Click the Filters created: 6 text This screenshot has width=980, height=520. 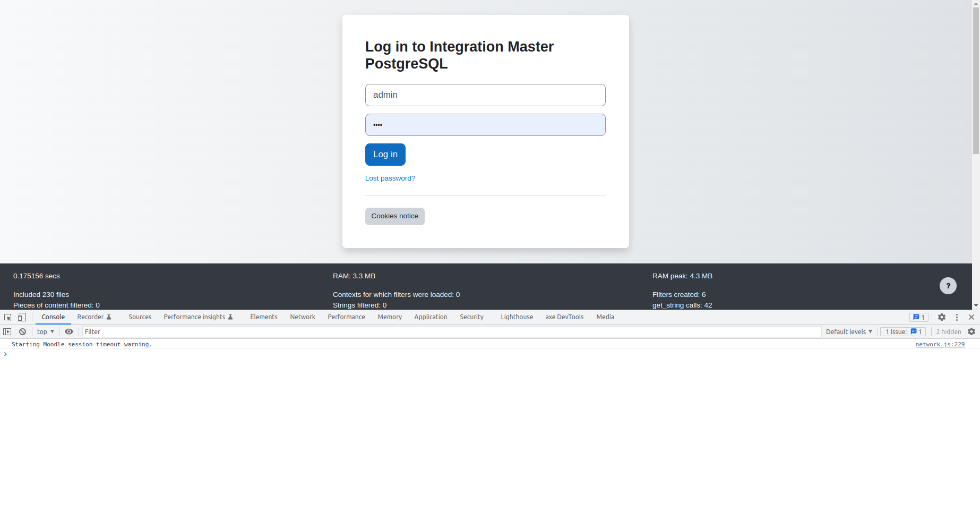[679, 295]
